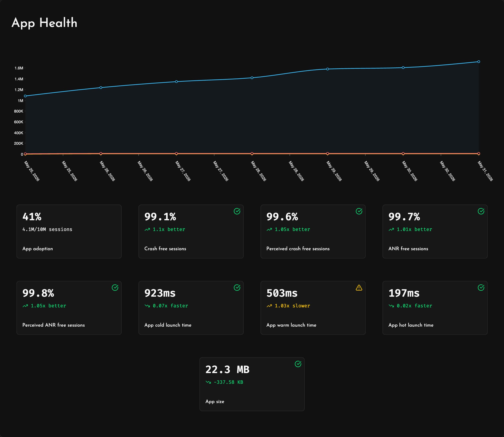Screen dimensions: 504x437
Task: Click the 923ms cold launch value
Action: pos(160,293)
